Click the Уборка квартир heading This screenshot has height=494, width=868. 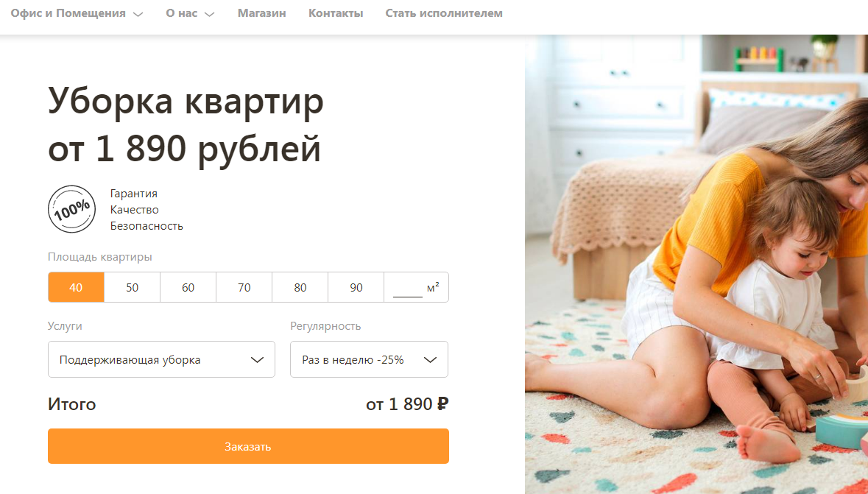(186, 102)
